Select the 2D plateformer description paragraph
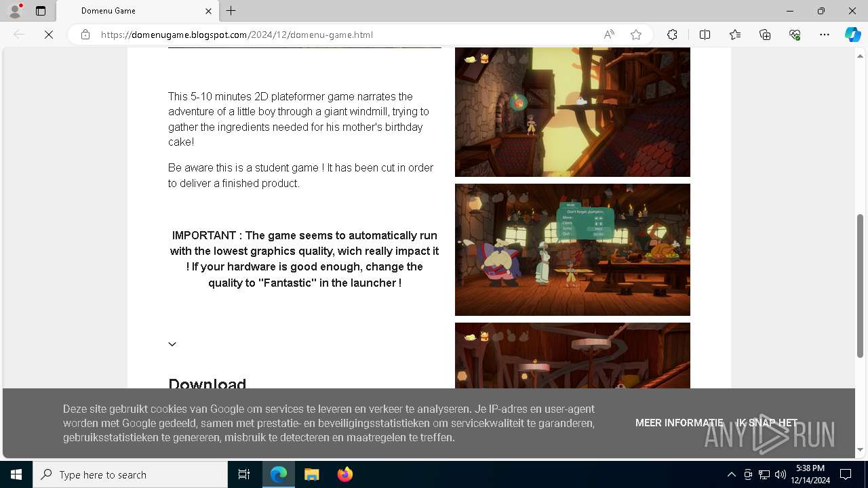This screenshot has width=868, height=488. tap(298, 119)
